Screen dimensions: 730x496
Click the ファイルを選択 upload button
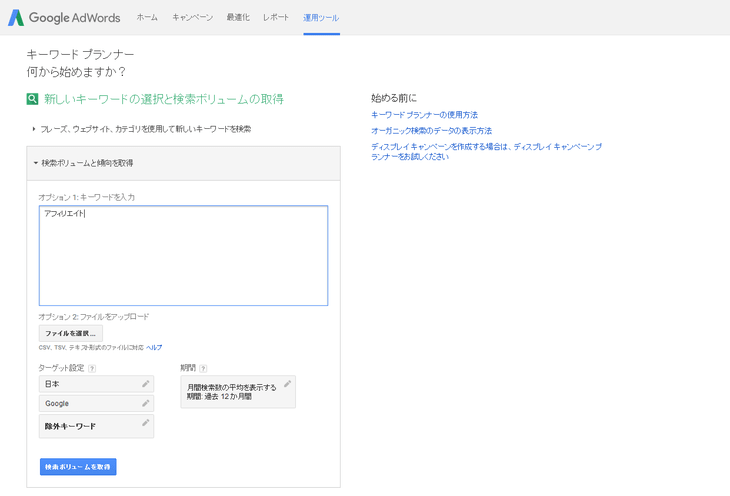71,333
